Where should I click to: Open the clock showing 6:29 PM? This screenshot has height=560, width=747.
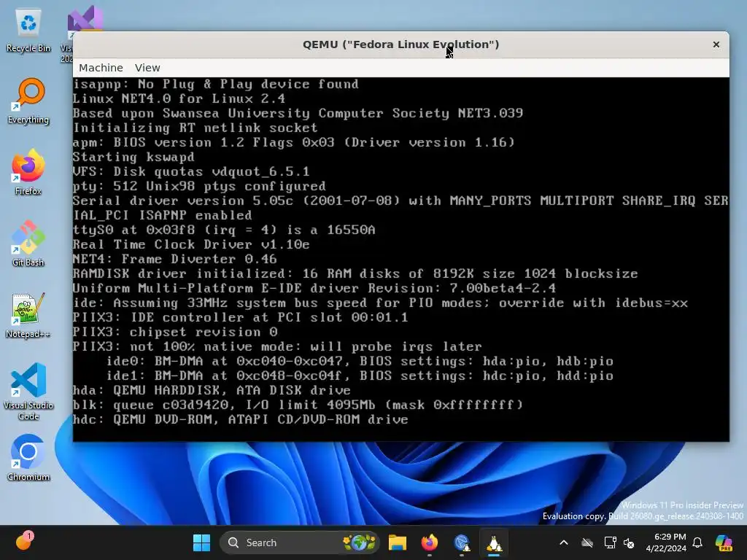pos(666,542)
